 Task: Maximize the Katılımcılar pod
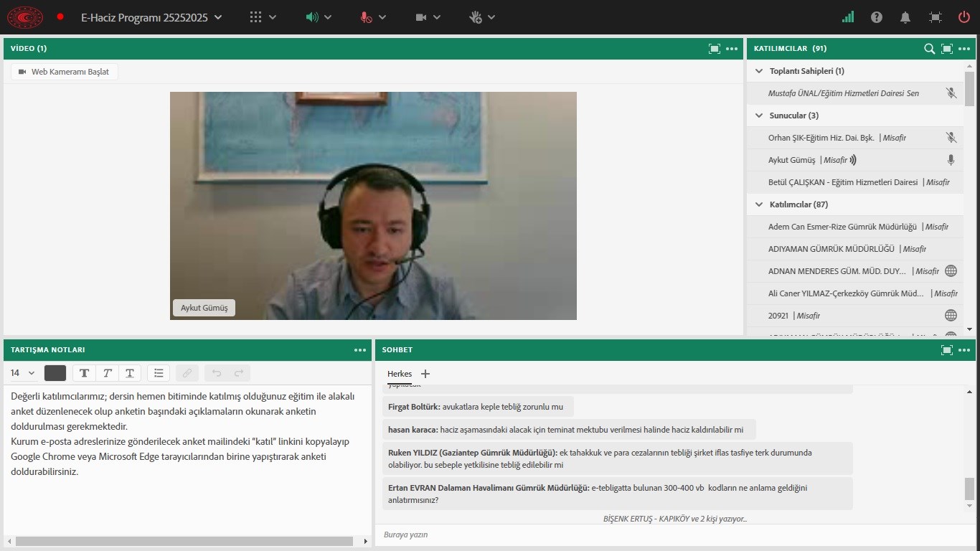(947, 49)
